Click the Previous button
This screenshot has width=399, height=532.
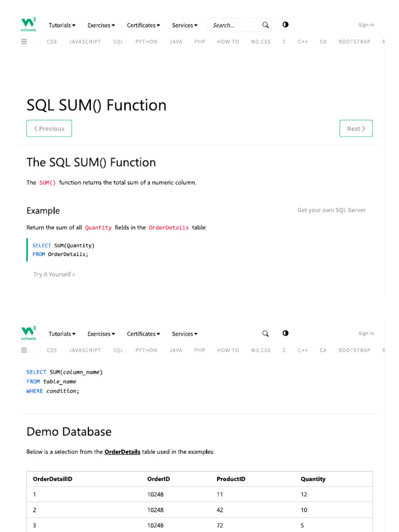click(x=49, y=128)
